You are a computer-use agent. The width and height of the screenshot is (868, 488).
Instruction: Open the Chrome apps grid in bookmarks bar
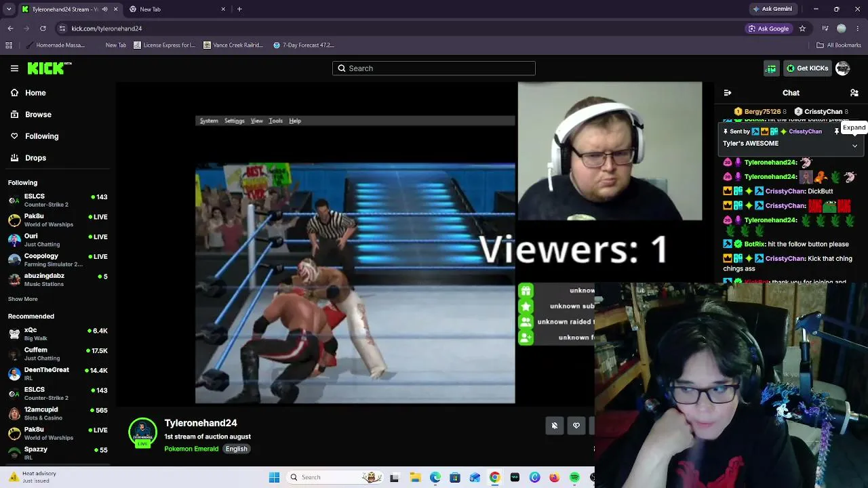[9, 45]
